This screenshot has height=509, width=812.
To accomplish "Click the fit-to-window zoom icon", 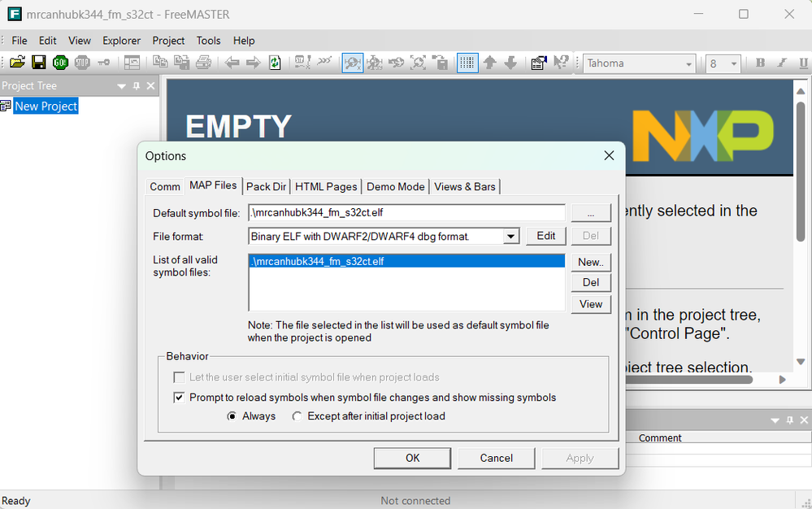I will [418, 63].
